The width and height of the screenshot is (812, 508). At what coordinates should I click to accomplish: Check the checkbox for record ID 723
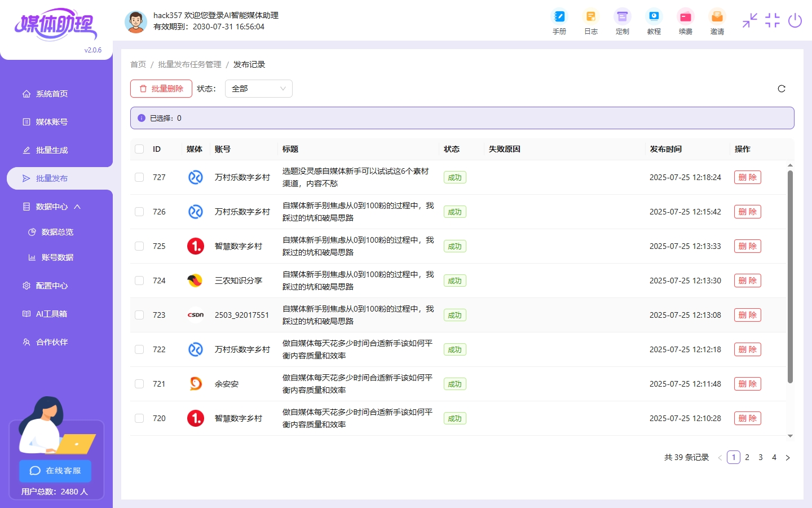(139, 315)
